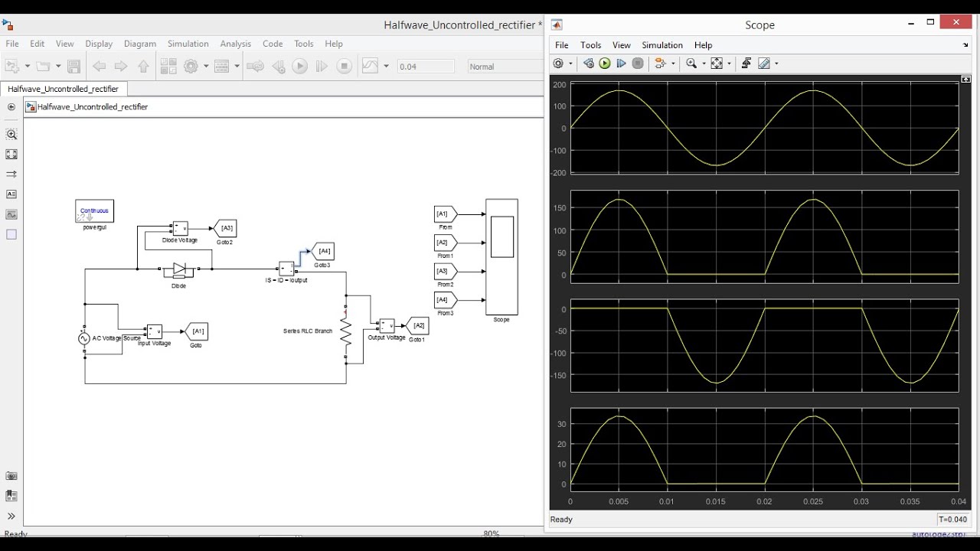The height and width of the screenshot is (551, 980).
Task: Stop the simulation in Simulink toolbar
Action: (x=345, y=67)
